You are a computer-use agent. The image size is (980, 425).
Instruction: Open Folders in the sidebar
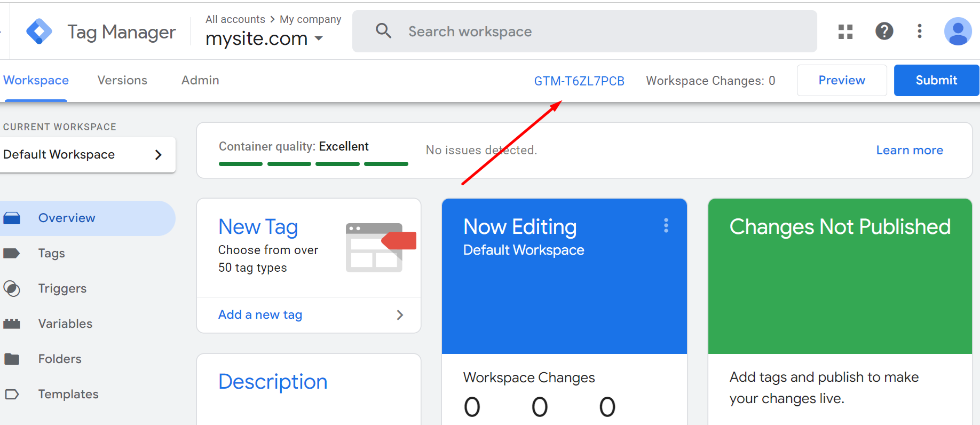tap(60, 359)
